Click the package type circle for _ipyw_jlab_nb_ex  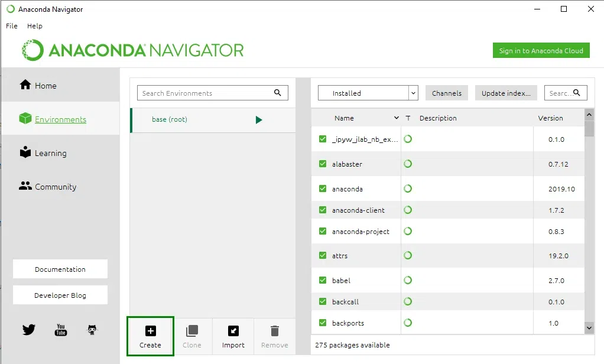(408, 139)
